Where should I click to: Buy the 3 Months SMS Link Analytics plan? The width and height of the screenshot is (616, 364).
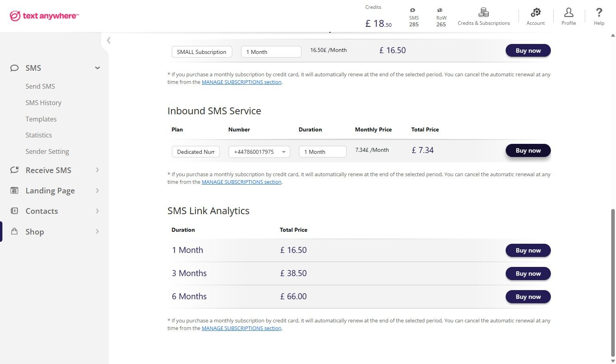coord(528,274)
